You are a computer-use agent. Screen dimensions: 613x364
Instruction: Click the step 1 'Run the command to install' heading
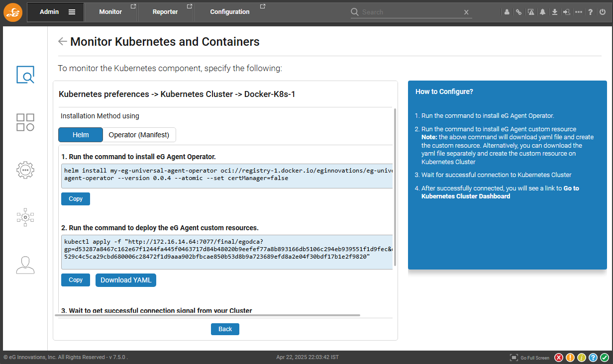[138, 156]
